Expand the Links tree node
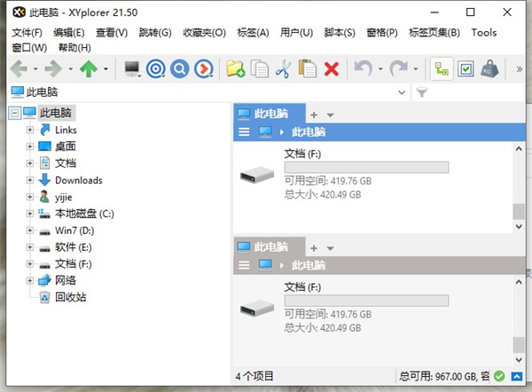532x392 pixels. coord(30,129)
